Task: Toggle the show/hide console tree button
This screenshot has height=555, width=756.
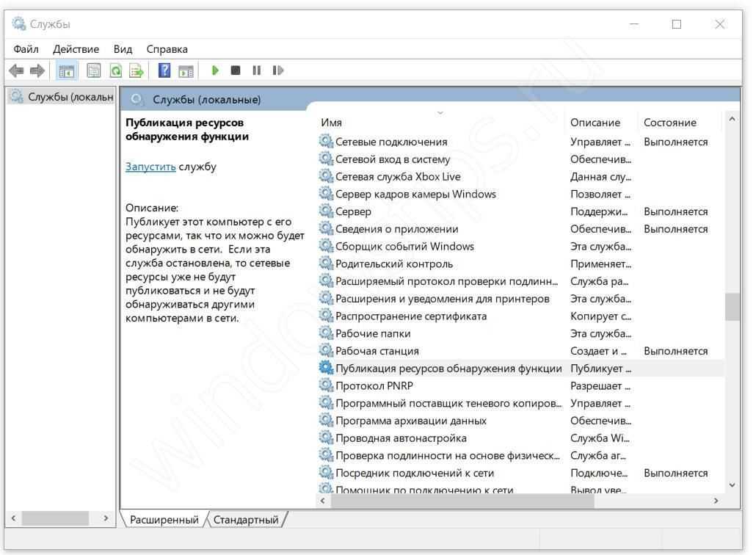Action: point(67,70)
